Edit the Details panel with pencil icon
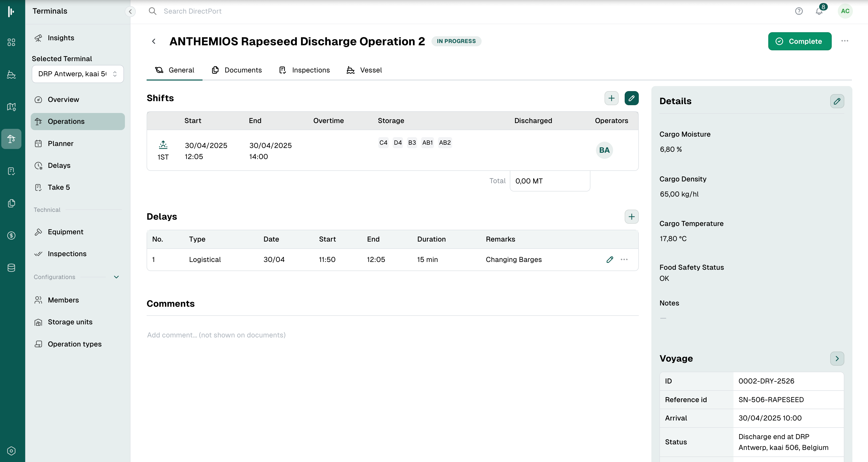This screenshot has width=868, height=462. [x=837, y=101]
